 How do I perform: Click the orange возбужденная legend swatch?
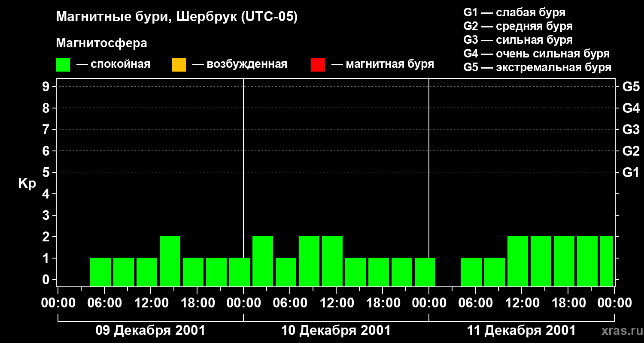pyautogui.click(x=179, y=65)
